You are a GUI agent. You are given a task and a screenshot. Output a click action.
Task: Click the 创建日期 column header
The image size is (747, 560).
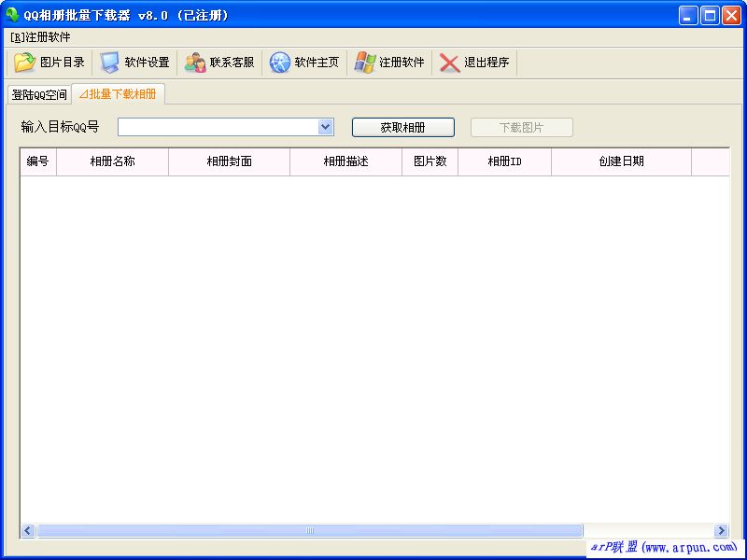pos(620,161)
